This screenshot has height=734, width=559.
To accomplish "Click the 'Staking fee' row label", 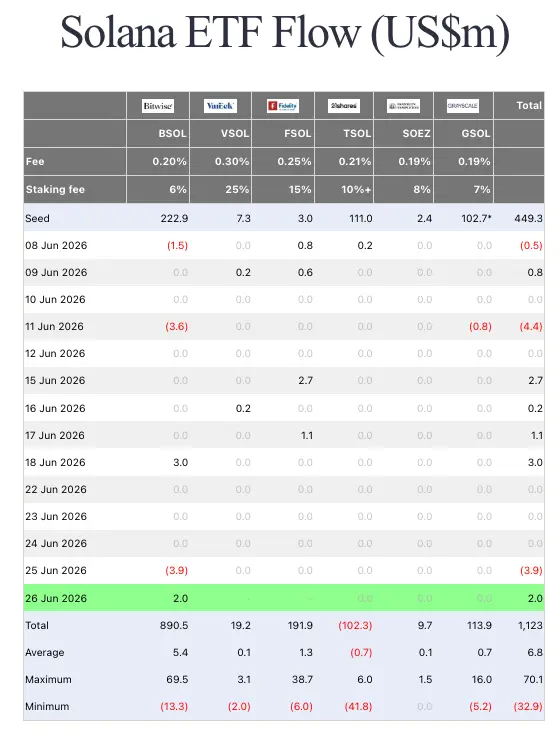I will click(55, 190).
